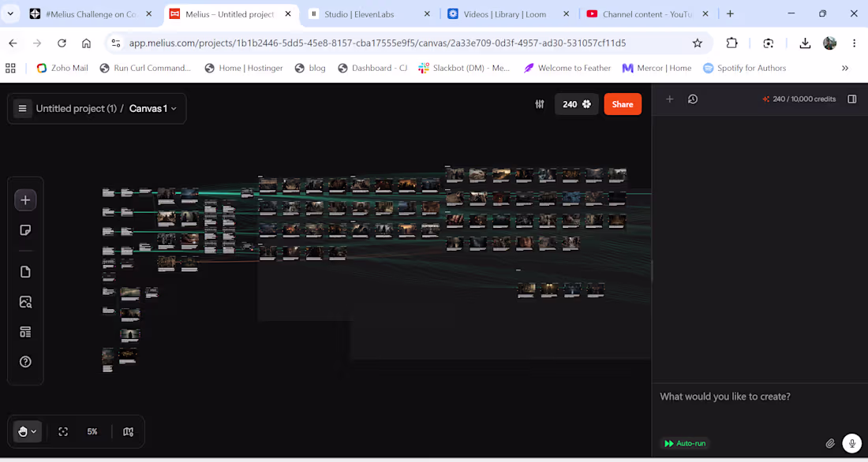Activate the microphone voice input
The height and width of the screenshot is (462, 868).
tap(852, 443)
